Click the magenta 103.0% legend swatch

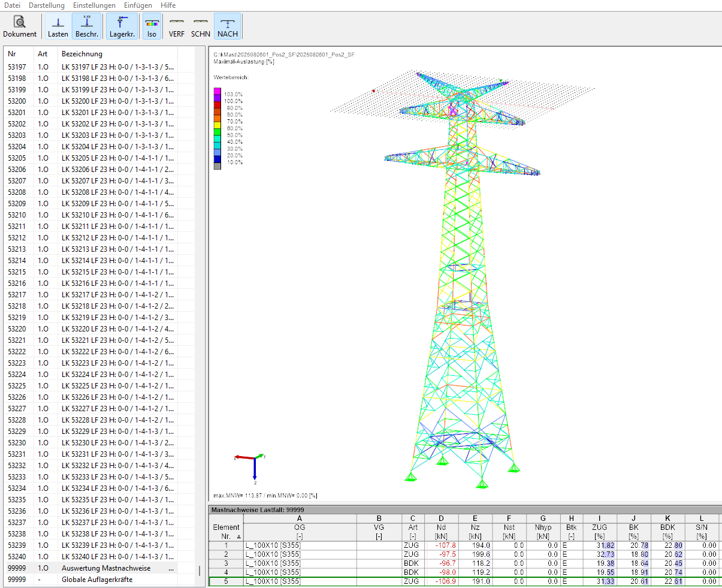(x=217, y=92)
